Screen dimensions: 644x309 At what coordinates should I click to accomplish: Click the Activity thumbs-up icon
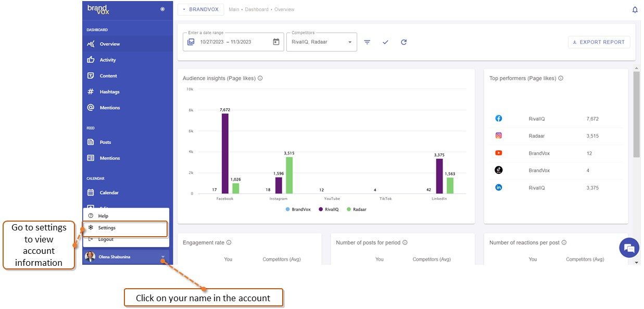91,60
